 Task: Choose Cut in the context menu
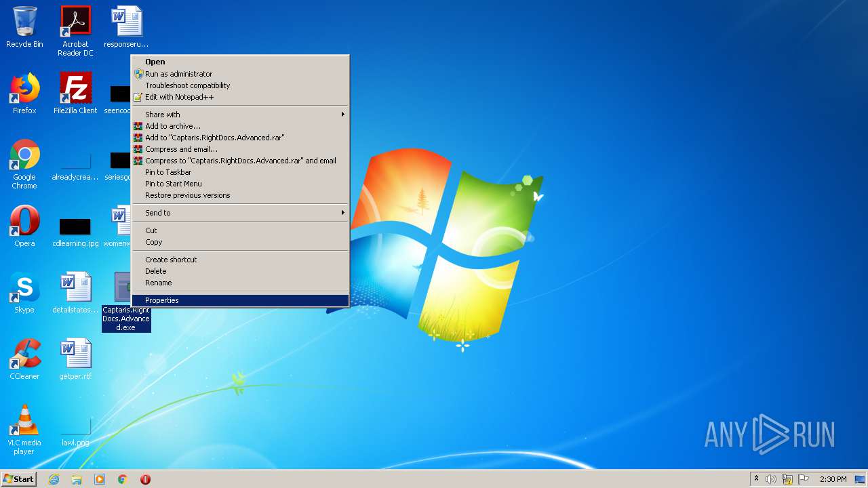point(240,230)
